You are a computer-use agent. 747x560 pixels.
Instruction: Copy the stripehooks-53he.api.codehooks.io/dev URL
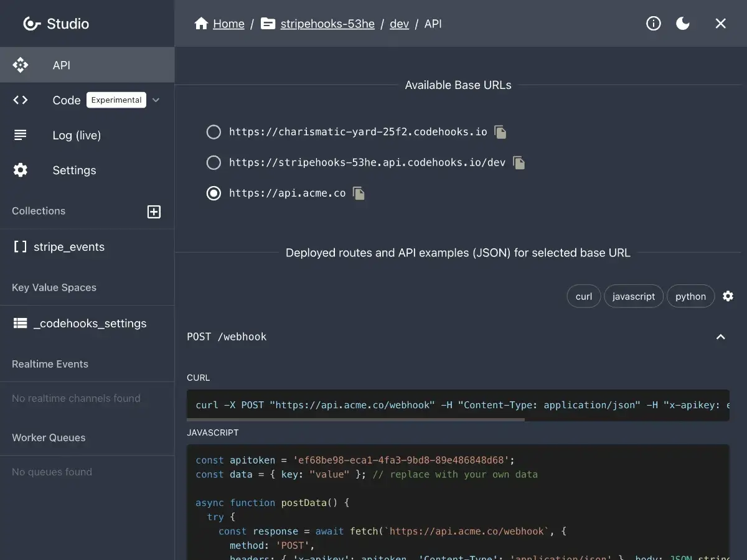[519, 162]
